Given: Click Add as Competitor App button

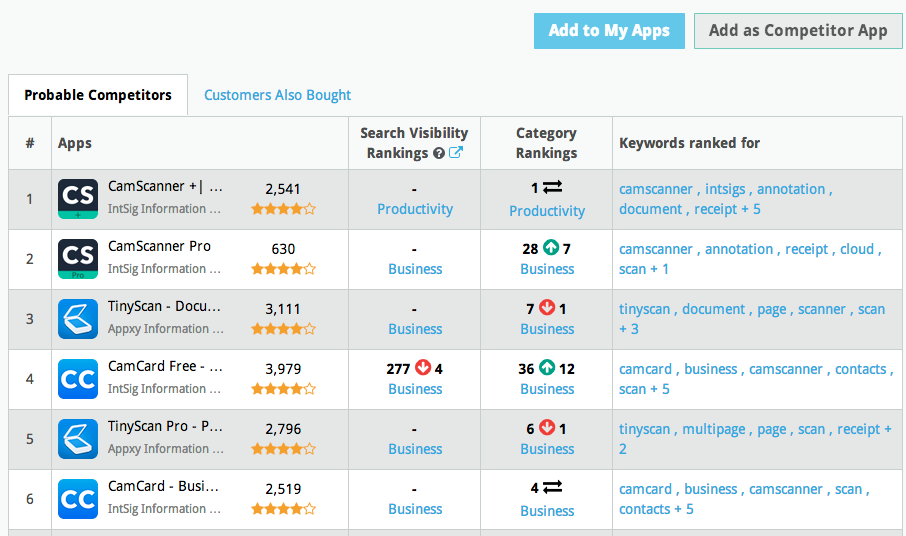Looking at the screenshot, I should 798,31.
